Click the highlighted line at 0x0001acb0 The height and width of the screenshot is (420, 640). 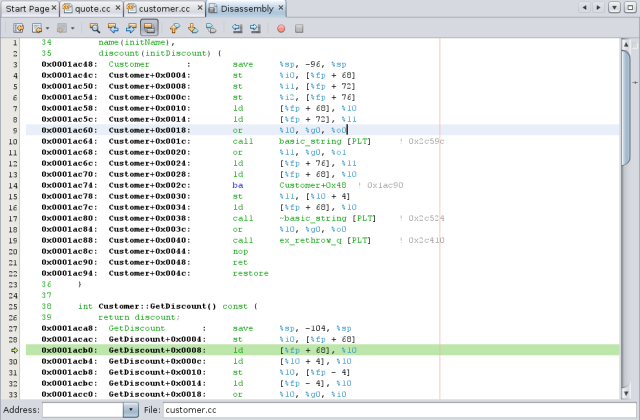click(322, 350)
